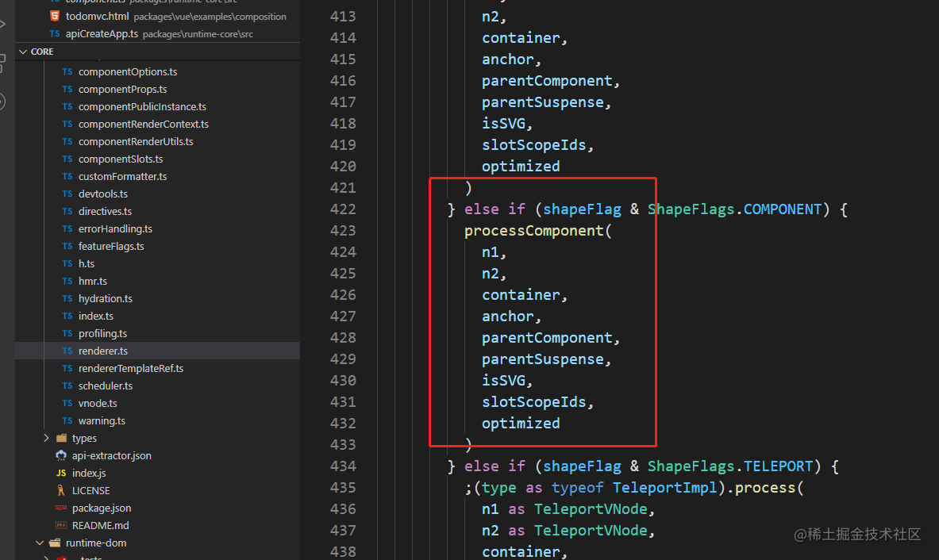Open rendererTemplateRef.ts
The image size is (939, 560).
click(130, 369)
